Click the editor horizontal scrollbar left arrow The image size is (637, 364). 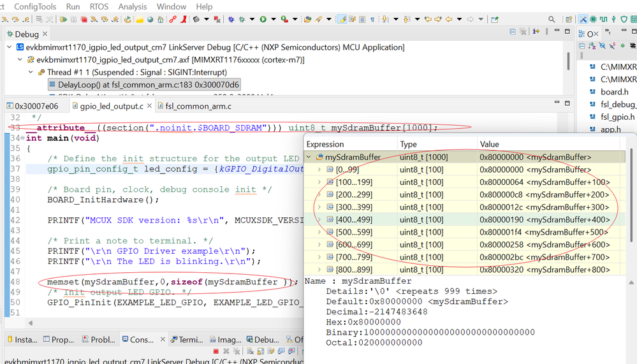[31, 323]
